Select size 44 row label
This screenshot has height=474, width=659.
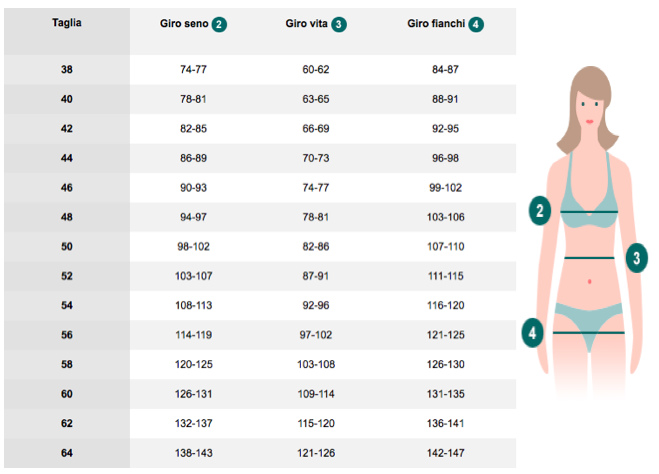(67, 158)
